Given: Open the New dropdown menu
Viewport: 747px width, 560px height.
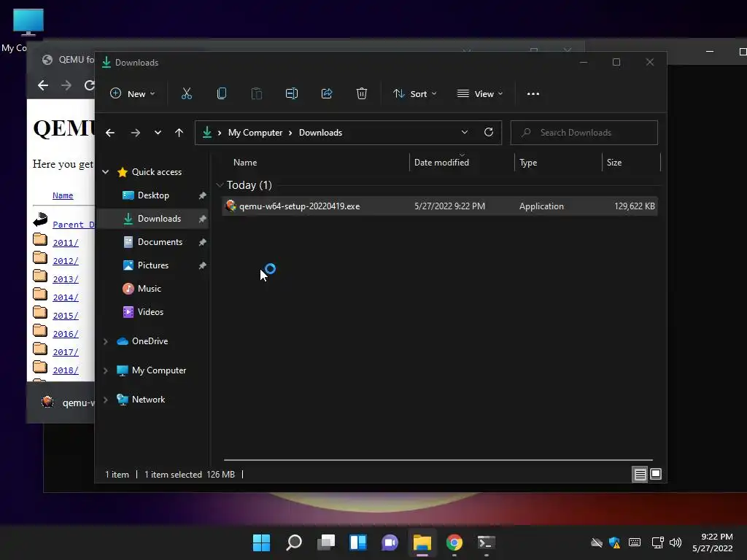Looking at the screenshot, I should click(133, 94).
